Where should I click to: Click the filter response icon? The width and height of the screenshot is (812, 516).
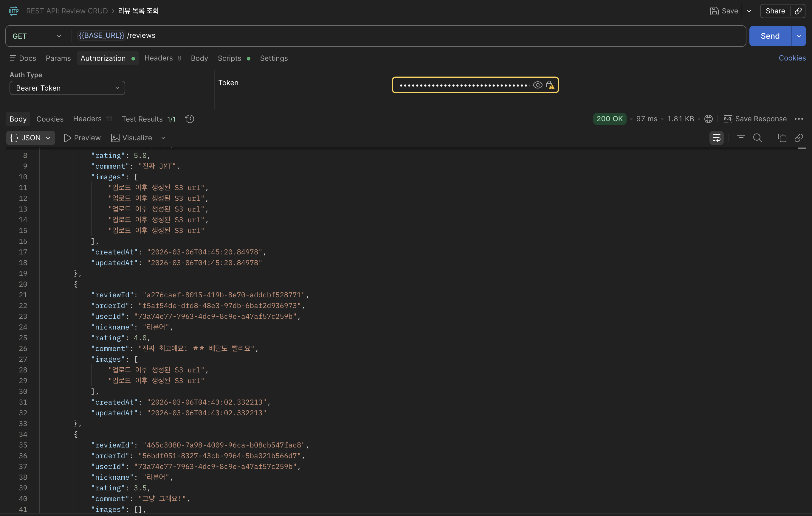(x=741, y=138)
